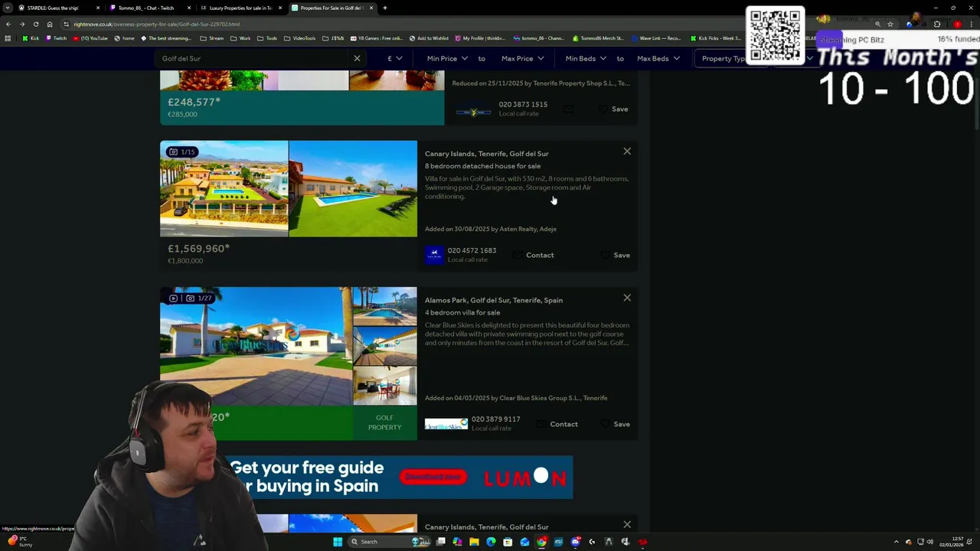Contact agent for the 8 bedroom detached house

coord(534,255)
